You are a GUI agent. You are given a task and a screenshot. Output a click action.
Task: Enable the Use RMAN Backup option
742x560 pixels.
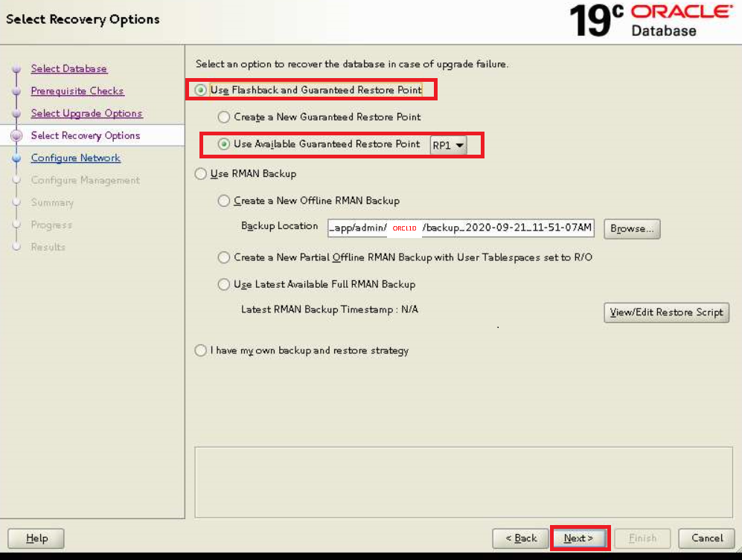199,174
